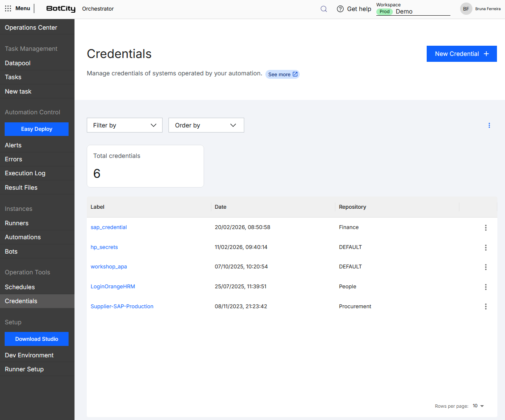
Task: Click the Easy Deploy button
Action: click(x=37, y=129)
